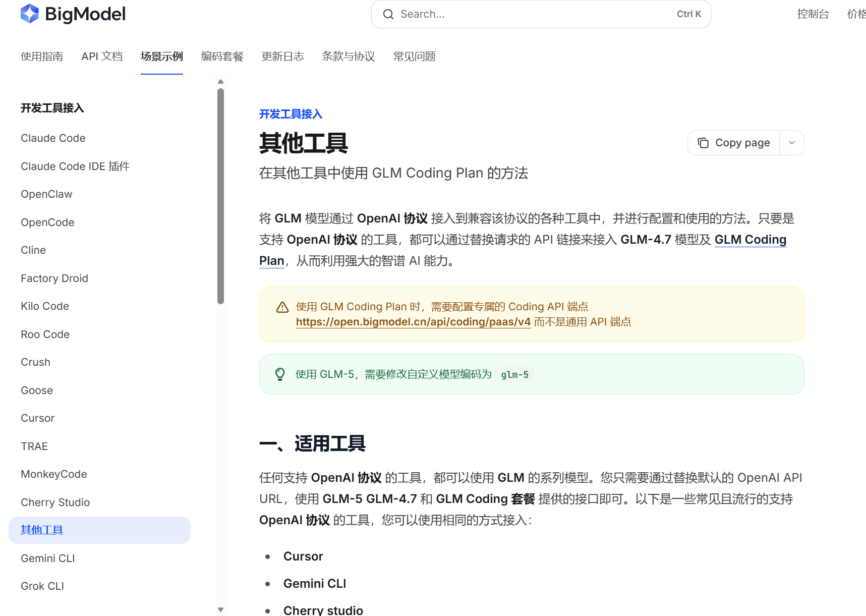Go to 控制台 in top bar
The image size is (866, 616).
tap(813, 14)
